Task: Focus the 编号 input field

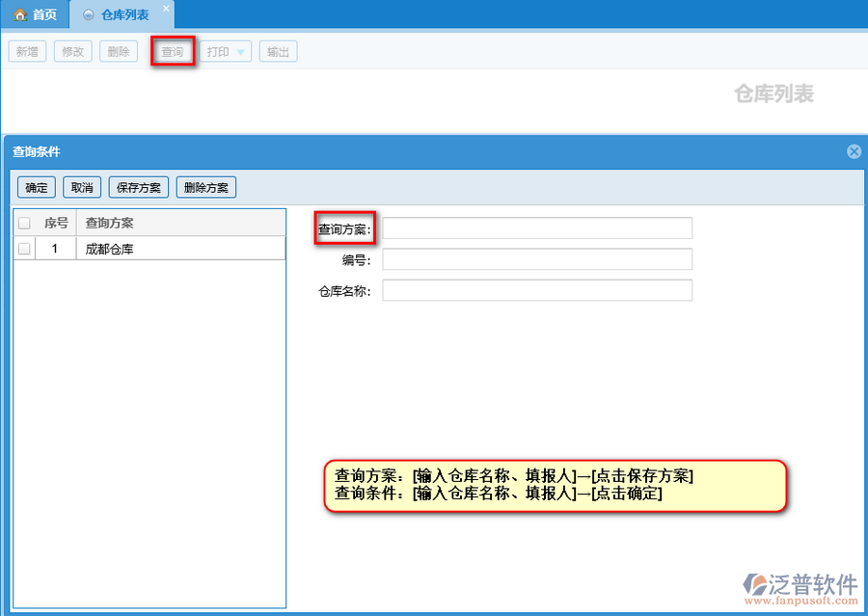Action: pyautogui.click(x=537, y=259)
